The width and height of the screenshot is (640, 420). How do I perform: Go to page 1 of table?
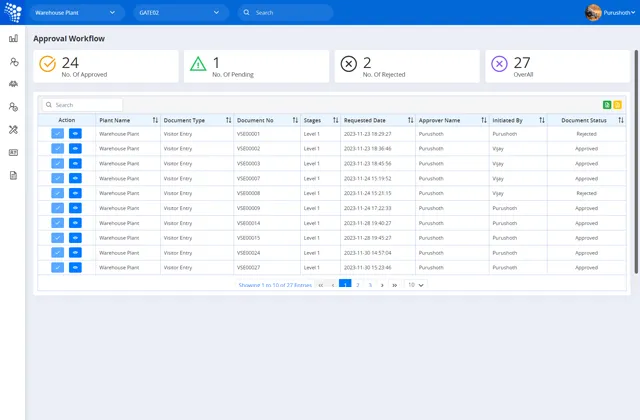click(x=345, y=284)
